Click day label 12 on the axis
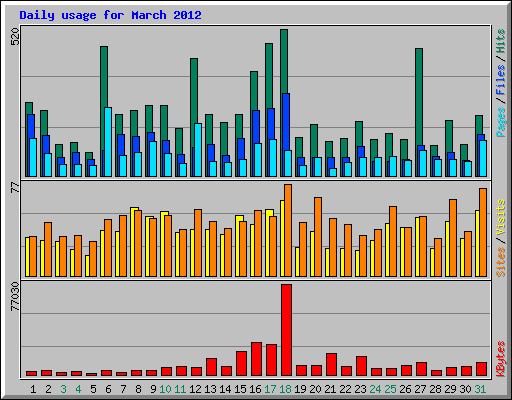This screenshot has width=512, height=400. point(195,389)
